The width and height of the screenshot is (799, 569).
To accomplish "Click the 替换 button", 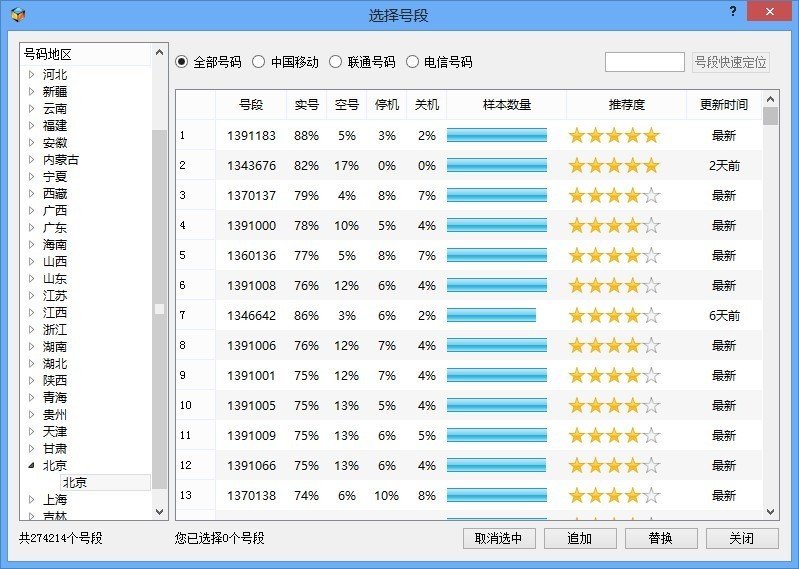I will 661,538.
